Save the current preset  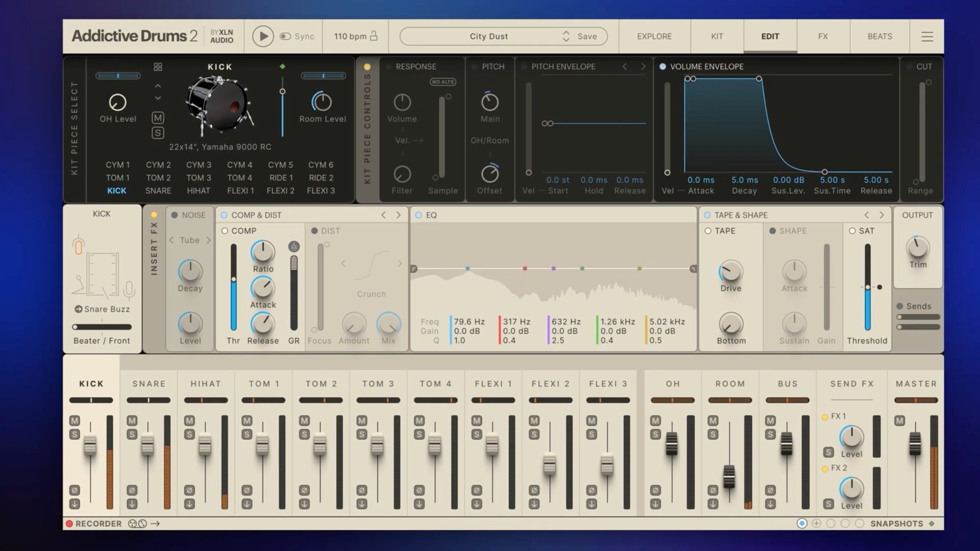(587, 36)
